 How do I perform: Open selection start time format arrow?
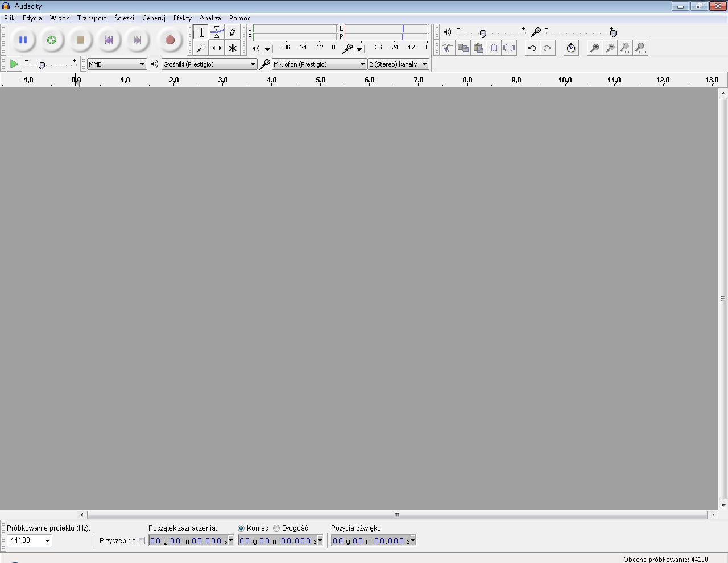click(x=230, y=541)
